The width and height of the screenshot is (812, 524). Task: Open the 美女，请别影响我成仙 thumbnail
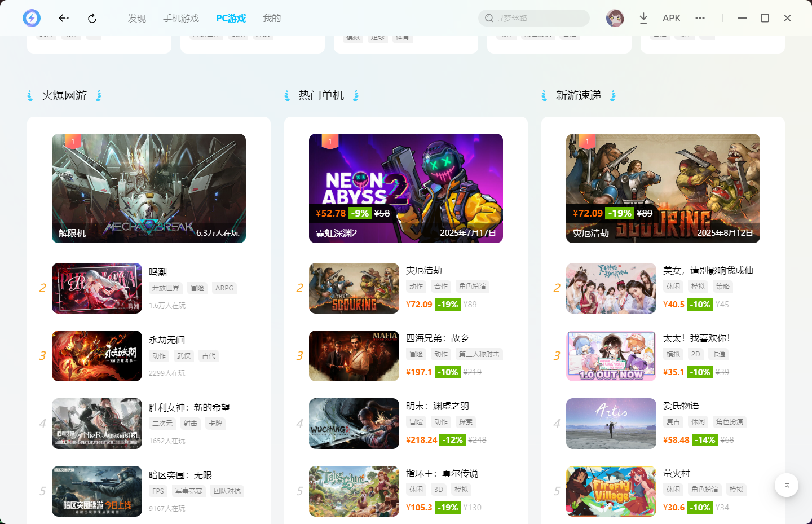click(611, 288)
